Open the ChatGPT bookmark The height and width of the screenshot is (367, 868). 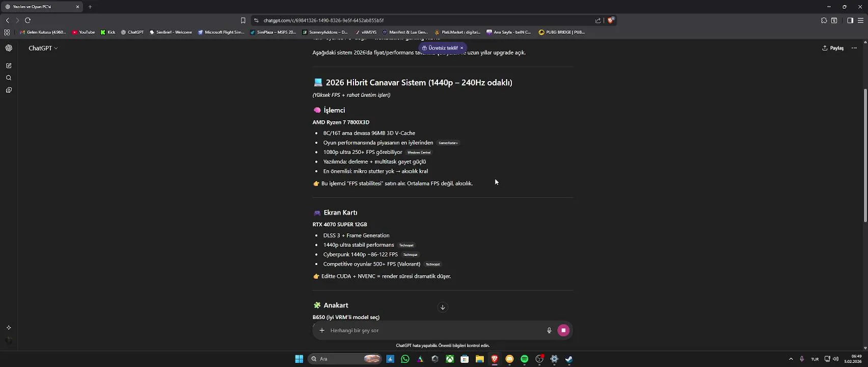[132, 32]
